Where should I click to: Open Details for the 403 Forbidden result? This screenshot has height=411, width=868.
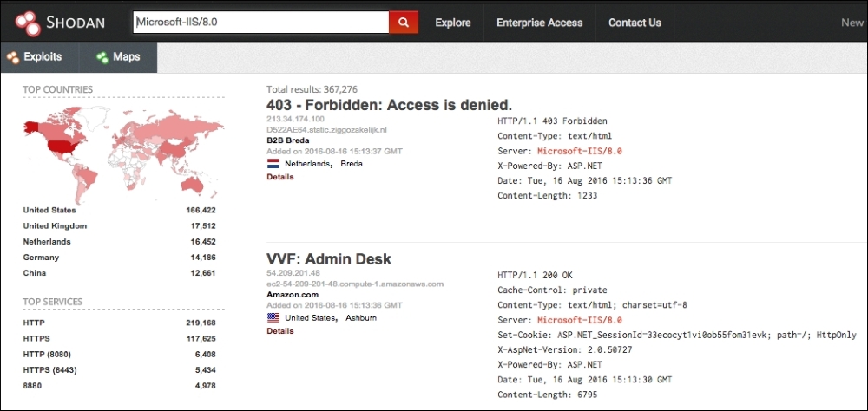pos(280,177)
